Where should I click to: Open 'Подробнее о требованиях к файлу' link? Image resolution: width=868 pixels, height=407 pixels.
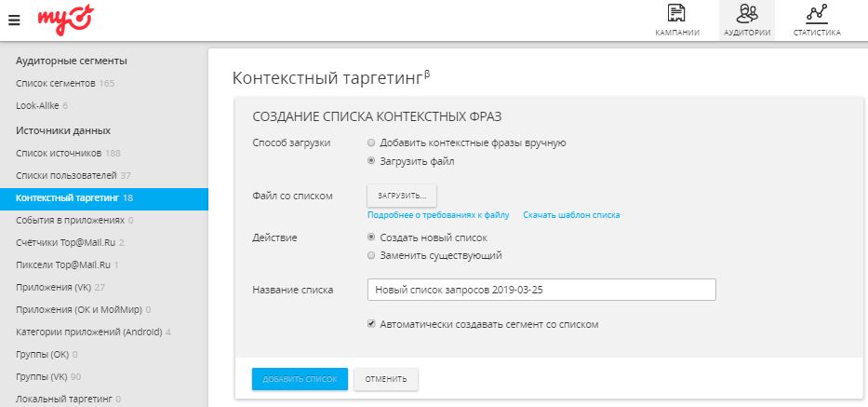coord(438,215)
